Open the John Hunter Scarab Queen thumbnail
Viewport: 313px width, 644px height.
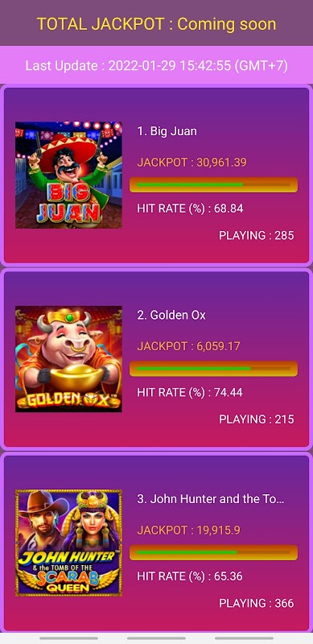point(68,543)
